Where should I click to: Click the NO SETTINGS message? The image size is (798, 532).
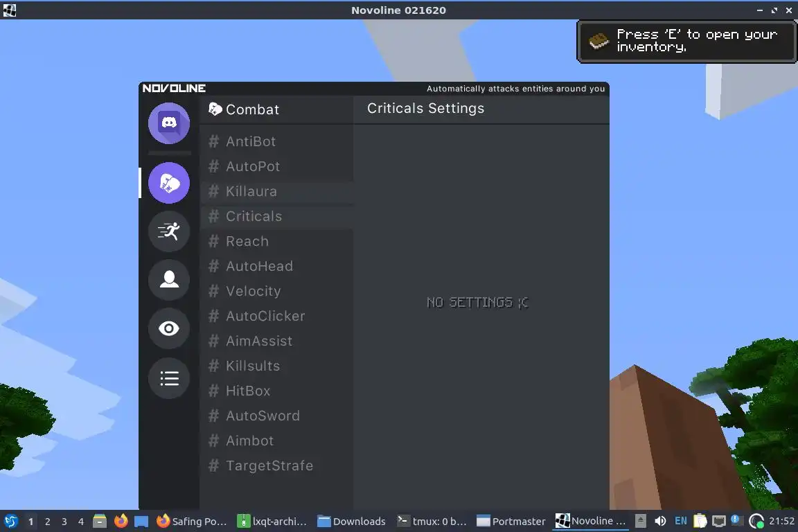click(477, 303)
